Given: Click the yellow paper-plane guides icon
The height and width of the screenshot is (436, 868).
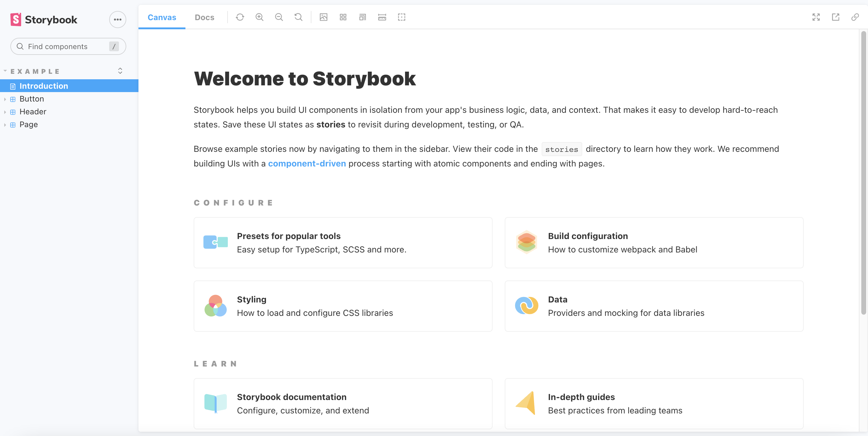Looking at the screenshot, I should tap(526, 403).
